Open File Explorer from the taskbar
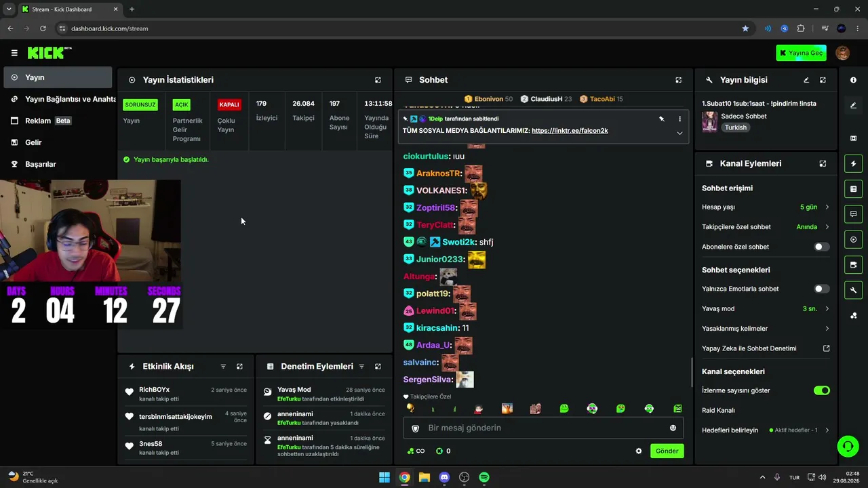The image size is (868, 488). point(424,477)
